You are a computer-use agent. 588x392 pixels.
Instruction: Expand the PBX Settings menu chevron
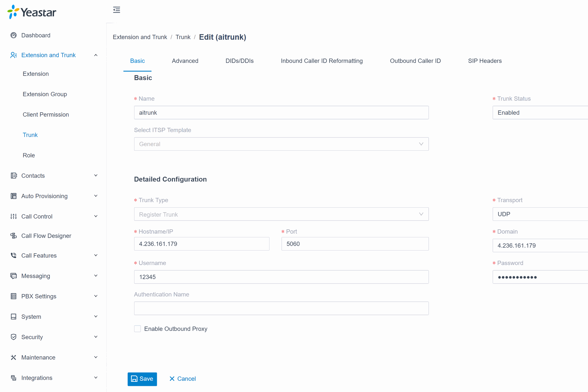(x=96, y=296)
